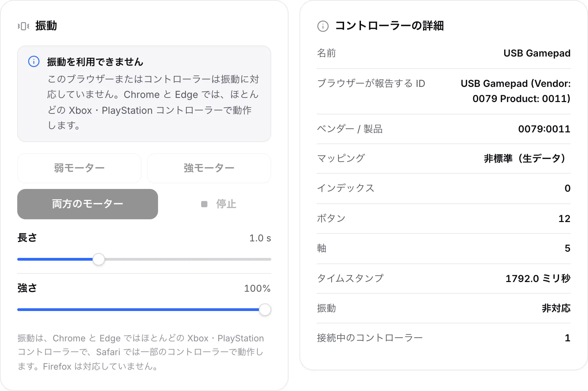The width and height of the screenshot is (588, 391).
Task: Click the vendor value 0079:0011
Action: point(544,129)
